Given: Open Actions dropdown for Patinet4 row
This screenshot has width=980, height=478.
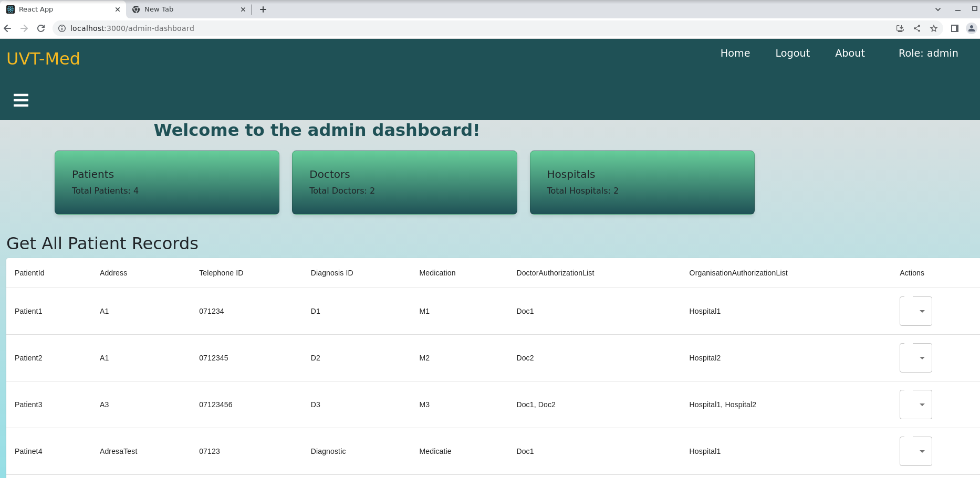Looking at the screenshot, I should point(916,451).
